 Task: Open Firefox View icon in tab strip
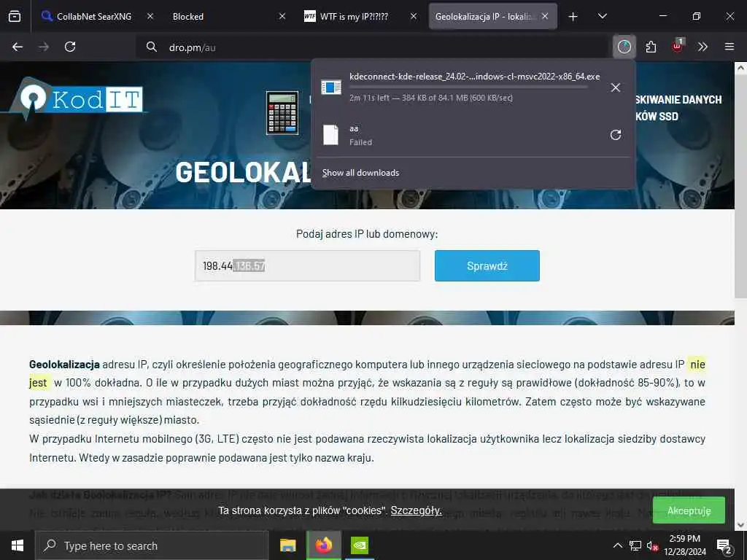(15, 17)
